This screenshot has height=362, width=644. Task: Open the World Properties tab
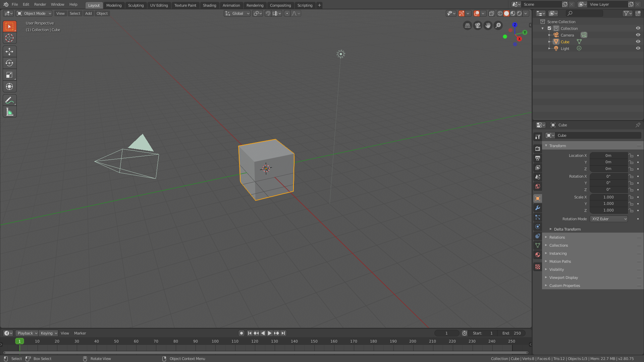[537, 187]
